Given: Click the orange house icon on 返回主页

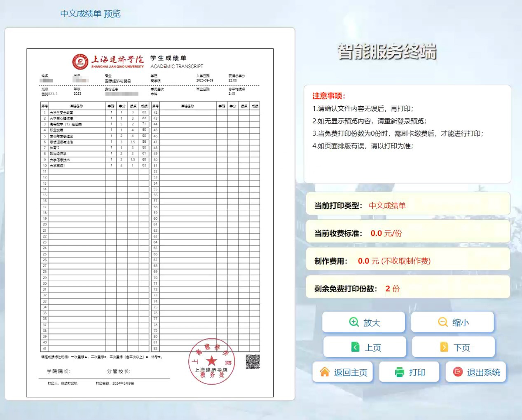Looking at the screenshot, I should point(325,372).
